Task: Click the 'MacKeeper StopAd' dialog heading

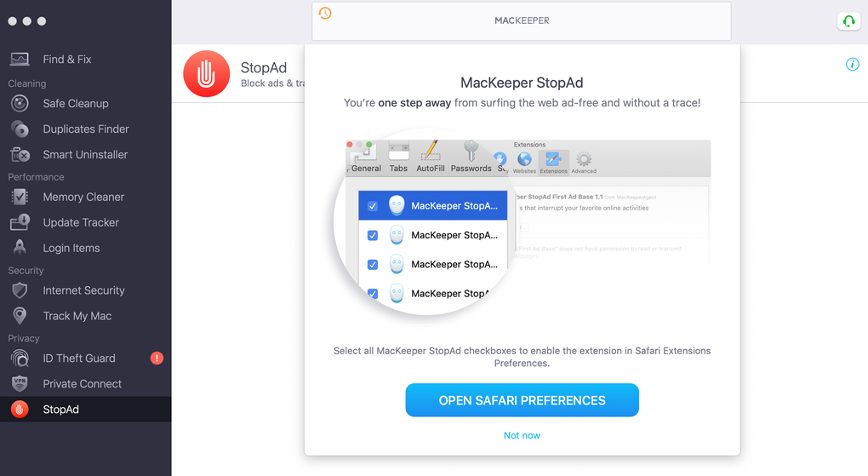Action: (522, 83)
